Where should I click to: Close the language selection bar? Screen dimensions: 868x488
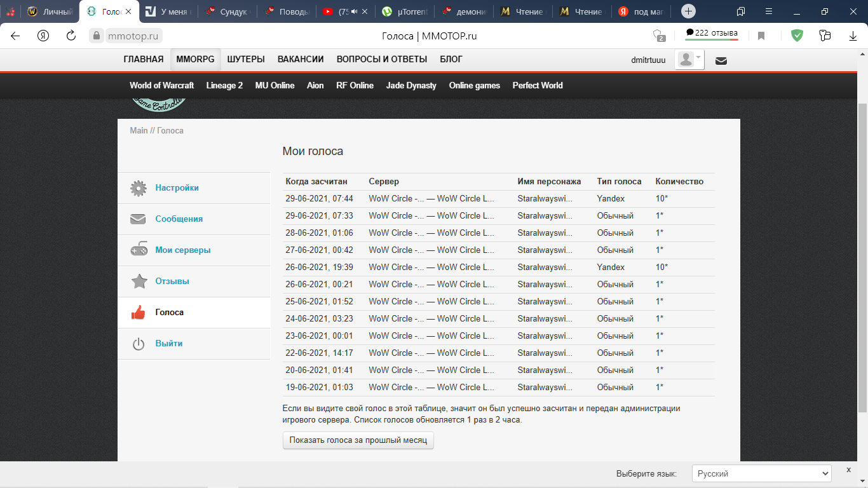point(848,470)
